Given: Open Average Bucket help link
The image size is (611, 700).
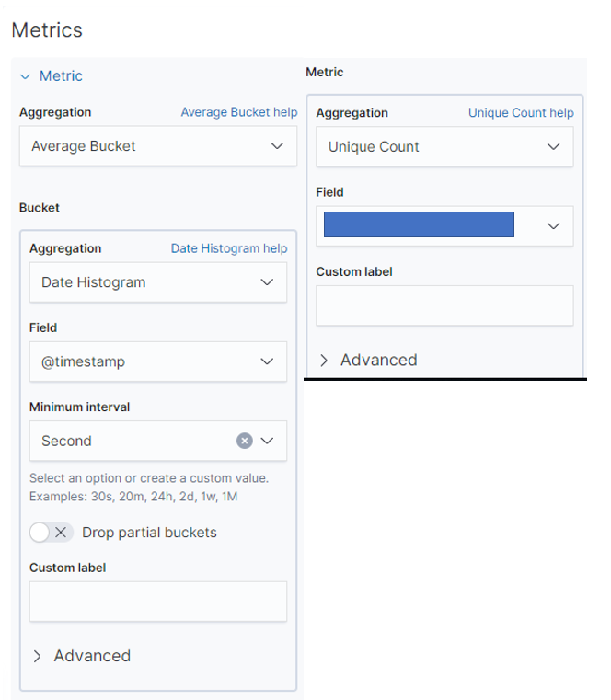Looking at the screenshot, I should [238, 112].
